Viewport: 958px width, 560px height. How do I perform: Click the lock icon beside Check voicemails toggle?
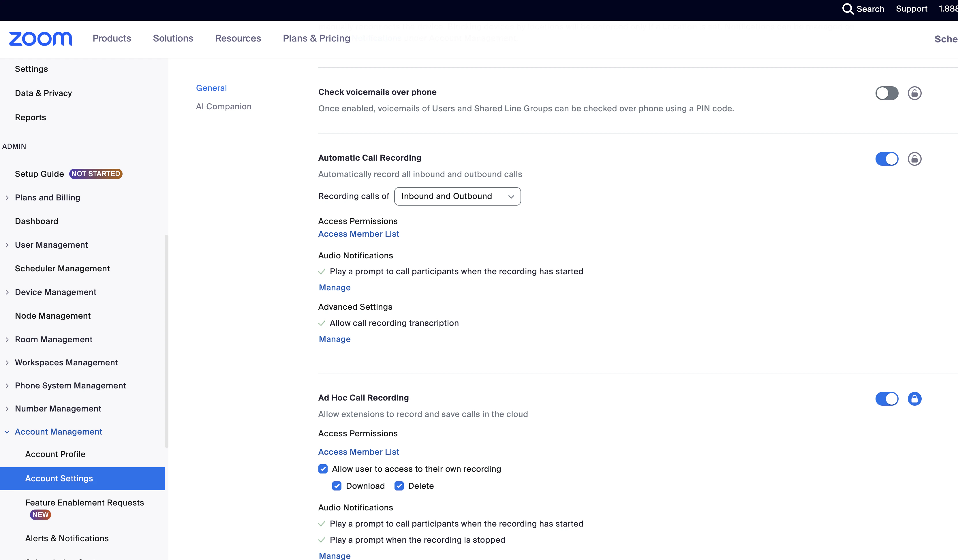(x=915, y=93)
